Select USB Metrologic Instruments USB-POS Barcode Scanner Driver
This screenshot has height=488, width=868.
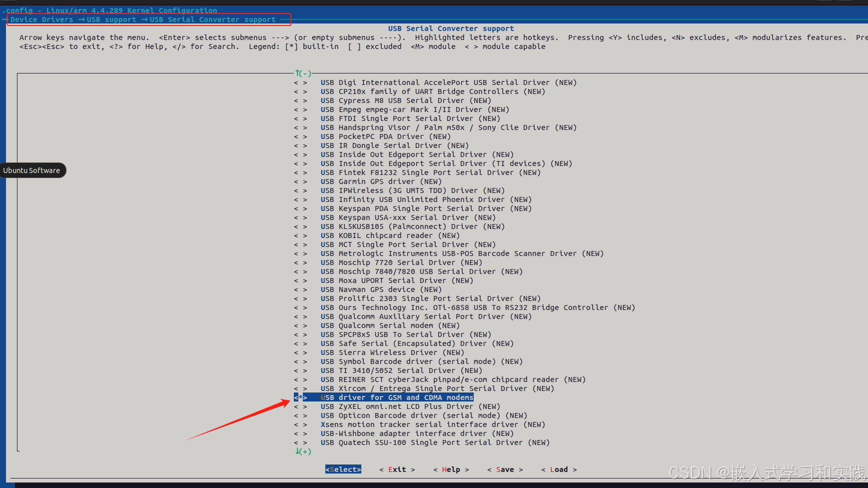coord(449,253)
